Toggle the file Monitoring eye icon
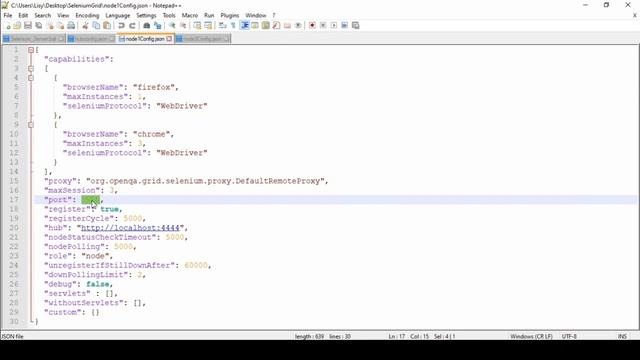The image size is (640, 360). [298, 25]
